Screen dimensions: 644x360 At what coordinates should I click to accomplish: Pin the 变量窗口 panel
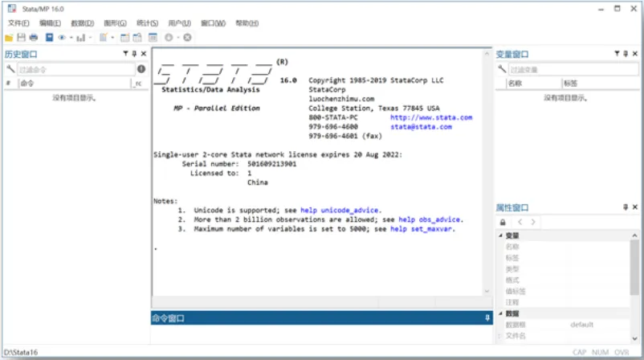(x=626, y=53)
